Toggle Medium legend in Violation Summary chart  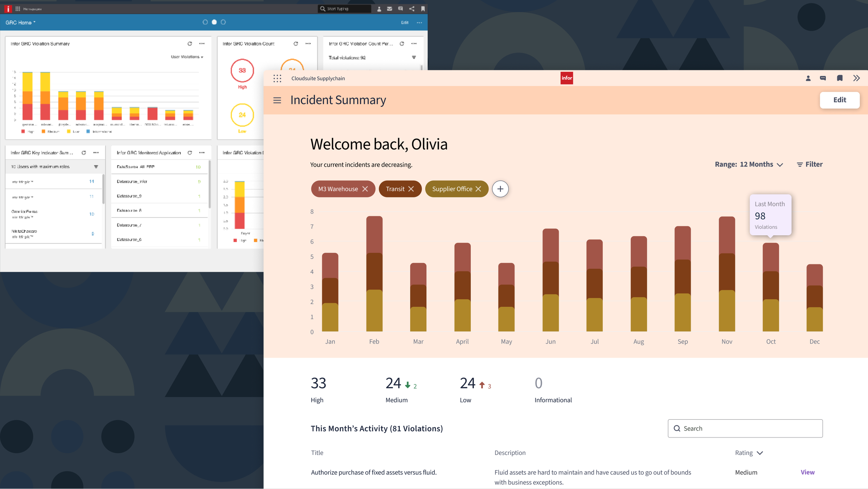50,132
